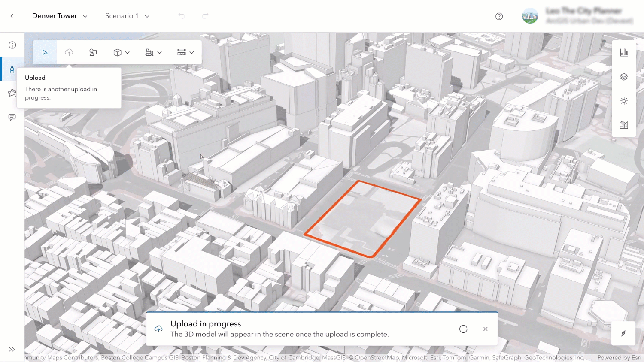This screenshot has height=362, width=644.
Task: Open the Scenario 1 dropdown
Action: (x=127, y=16)
